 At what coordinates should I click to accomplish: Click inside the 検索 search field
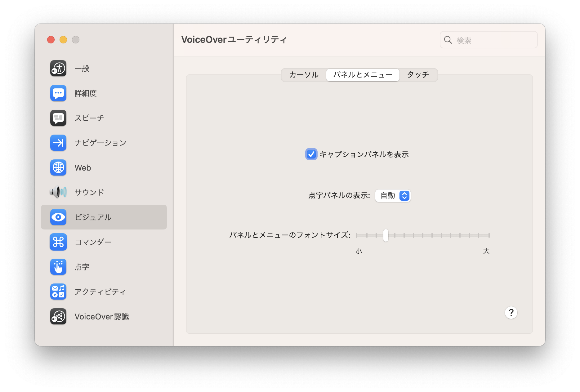pos(489,40)
